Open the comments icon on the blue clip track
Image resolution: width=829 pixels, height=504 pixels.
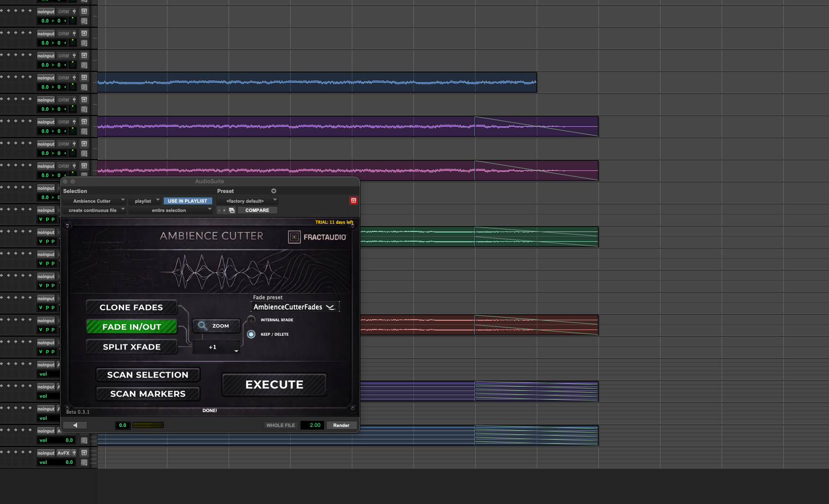(84, 87)
